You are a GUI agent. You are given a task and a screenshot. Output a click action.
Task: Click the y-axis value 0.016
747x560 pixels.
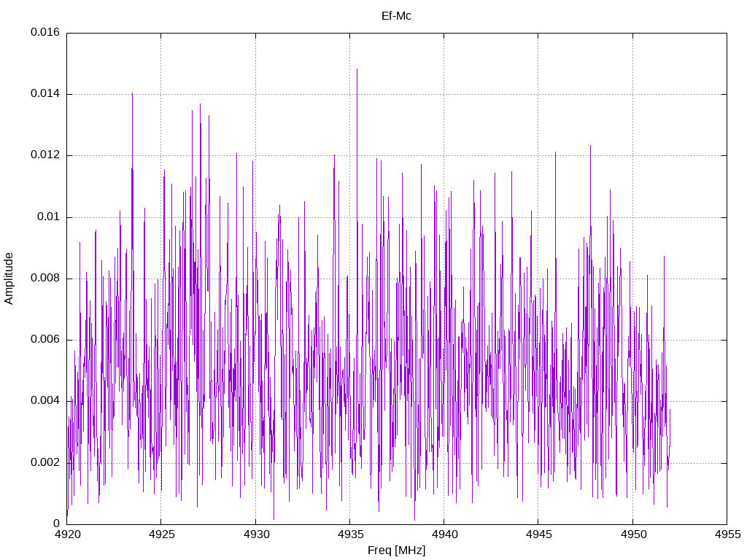[45, 32]
